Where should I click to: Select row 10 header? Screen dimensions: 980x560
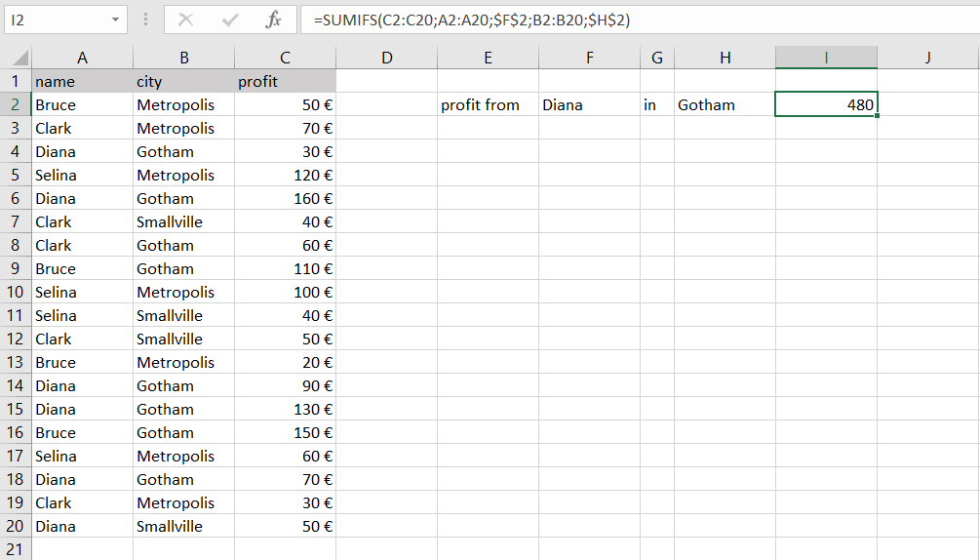click(16, 292)
